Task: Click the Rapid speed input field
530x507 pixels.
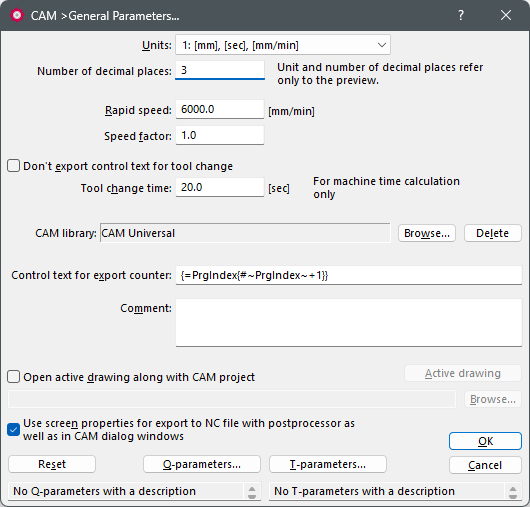Action: (x=220, y=109)
